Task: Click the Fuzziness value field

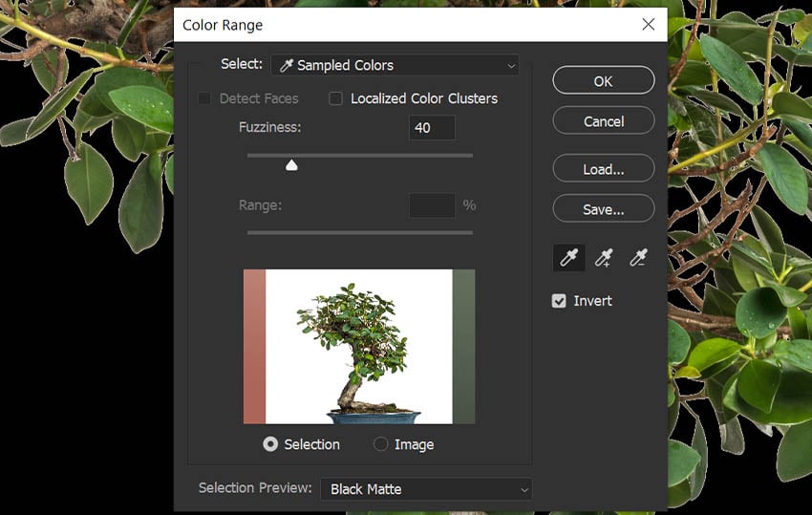Action: tap(432, 127)
